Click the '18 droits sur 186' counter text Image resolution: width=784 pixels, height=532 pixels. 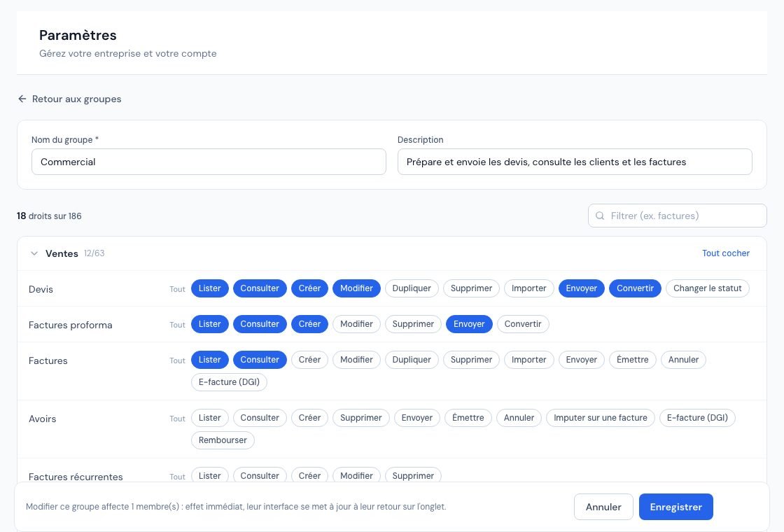tap(49, 216)
